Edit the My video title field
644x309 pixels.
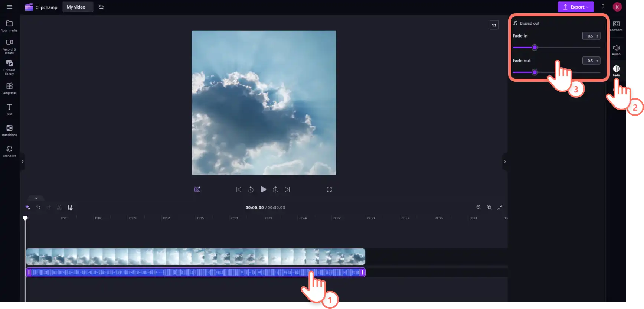78,7
